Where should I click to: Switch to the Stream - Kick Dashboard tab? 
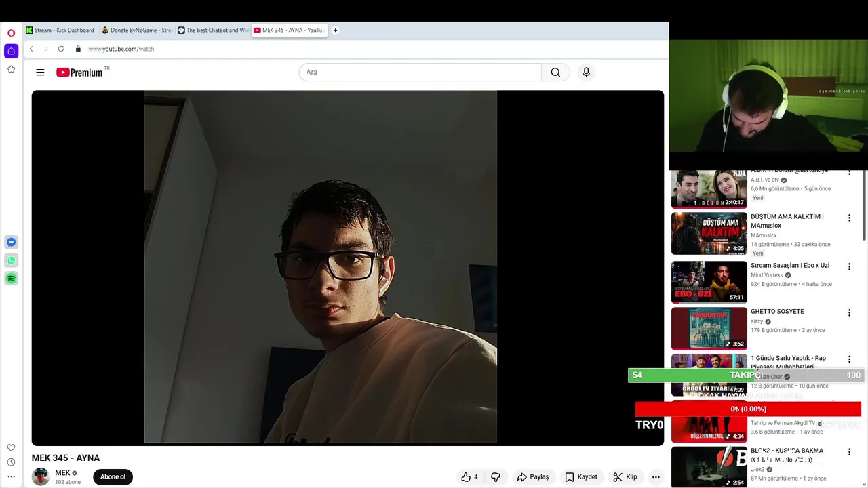pos(61,30)
